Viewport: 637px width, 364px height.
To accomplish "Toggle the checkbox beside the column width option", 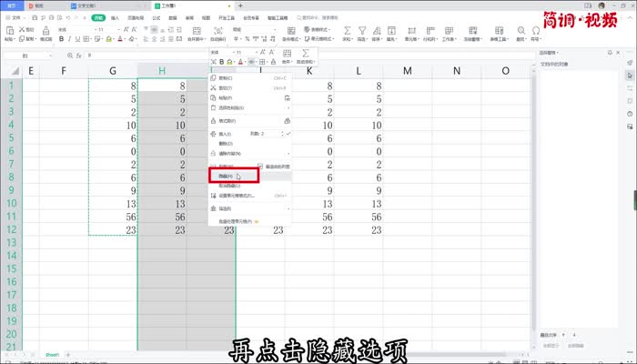I will [259, 167].
